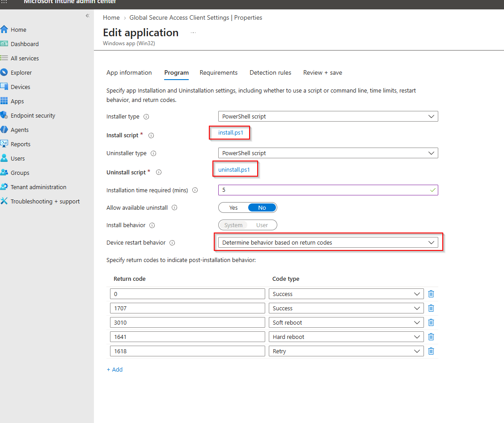Select System install behavior
The width and height of the screenshot is (504, 423).
(x=233, y=225)
